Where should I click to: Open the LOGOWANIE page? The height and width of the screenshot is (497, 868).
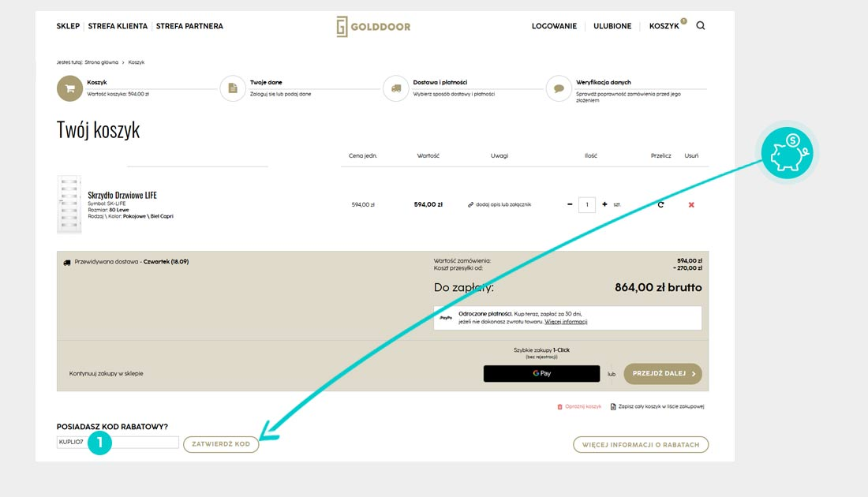click(554, 26)
